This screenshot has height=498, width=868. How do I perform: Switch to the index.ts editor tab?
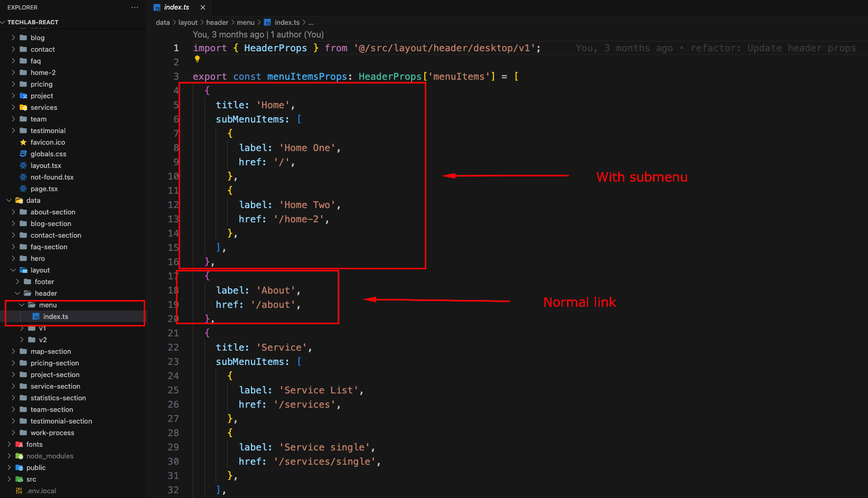(x=176, y=7)
